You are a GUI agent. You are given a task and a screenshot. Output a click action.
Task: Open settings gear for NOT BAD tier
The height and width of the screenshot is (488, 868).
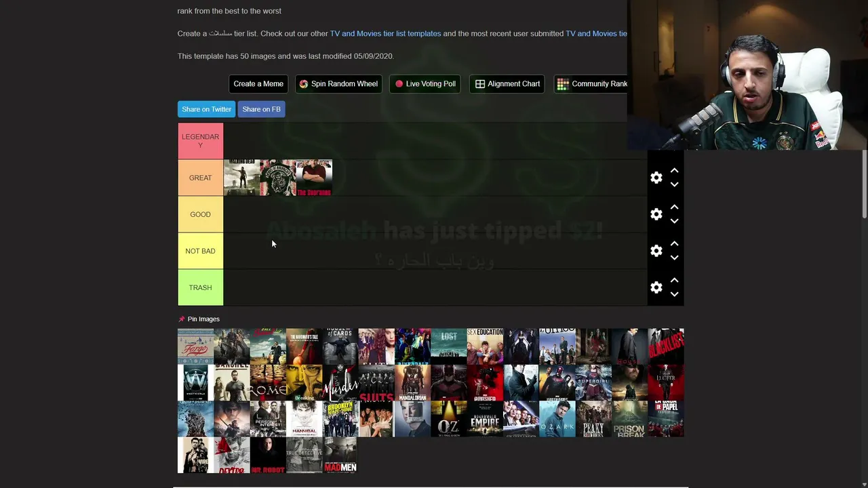pyautogui.click(x=656, y=251)
